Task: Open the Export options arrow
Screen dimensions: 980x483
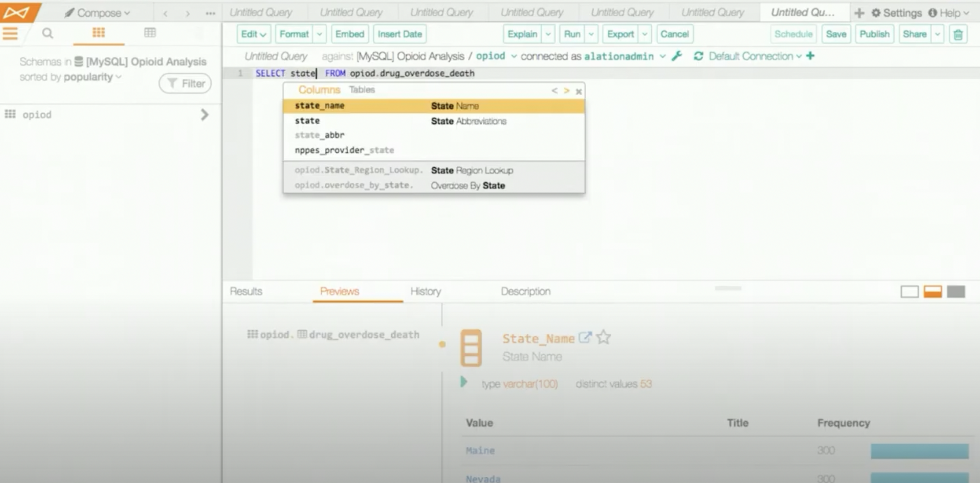Action: (645, 34)
